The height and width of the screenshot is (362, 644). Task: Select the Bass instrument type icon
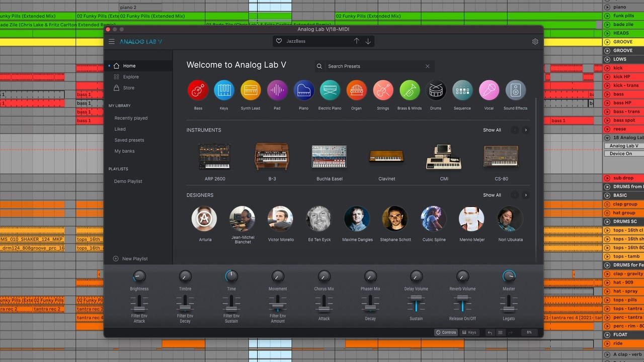198,90
